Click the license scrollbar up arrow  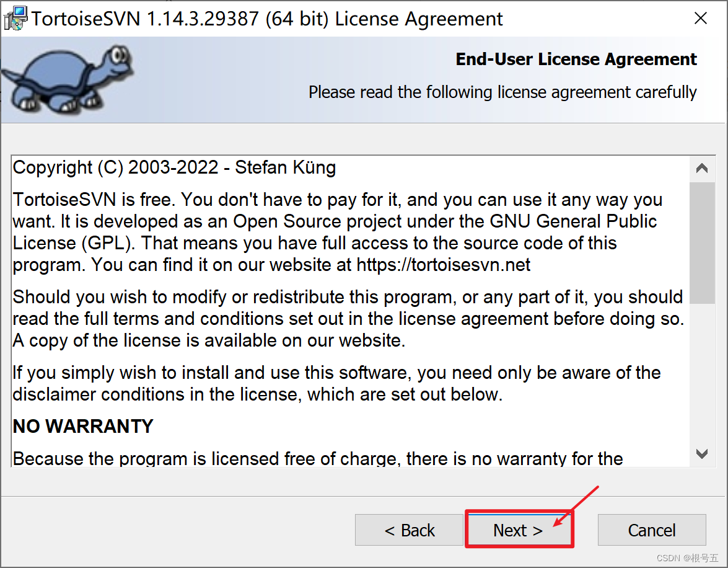(x=702, y=168)
